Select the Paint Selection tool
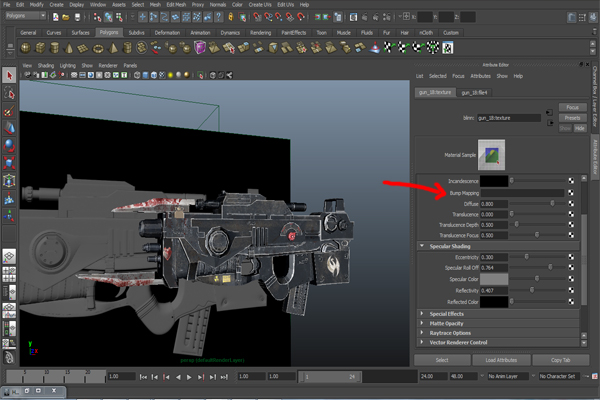This screenshot has height=400, width=600. pos(9,111)
